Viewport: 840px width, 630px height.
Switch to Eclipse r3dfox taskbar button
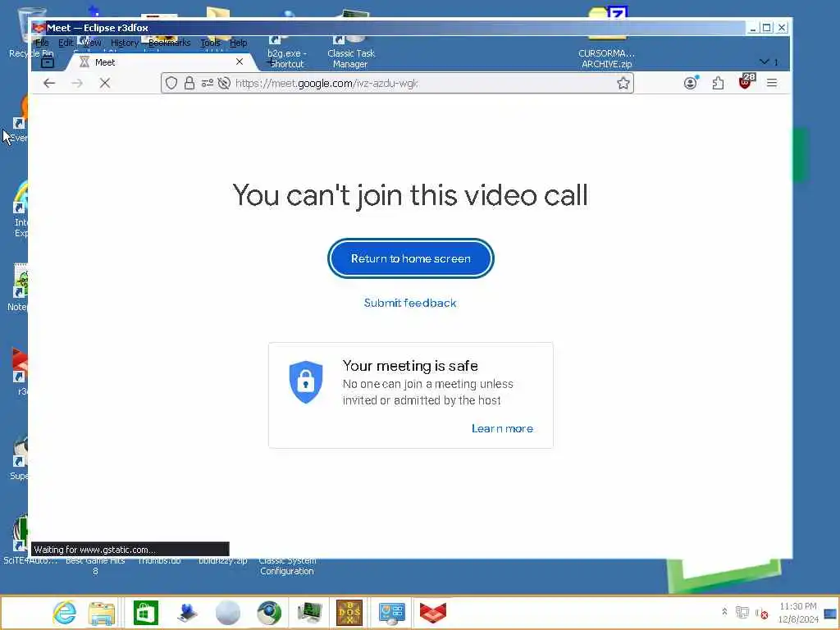(433, 612)
